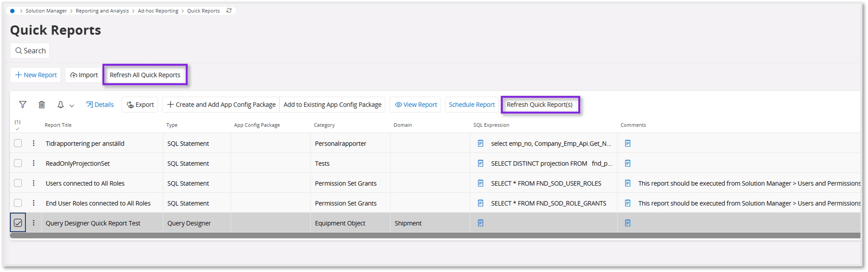The height and width of the screenshot is (272, 868).
Task: Toggle select-all rows chevron in header
Action: coord(18,129)
